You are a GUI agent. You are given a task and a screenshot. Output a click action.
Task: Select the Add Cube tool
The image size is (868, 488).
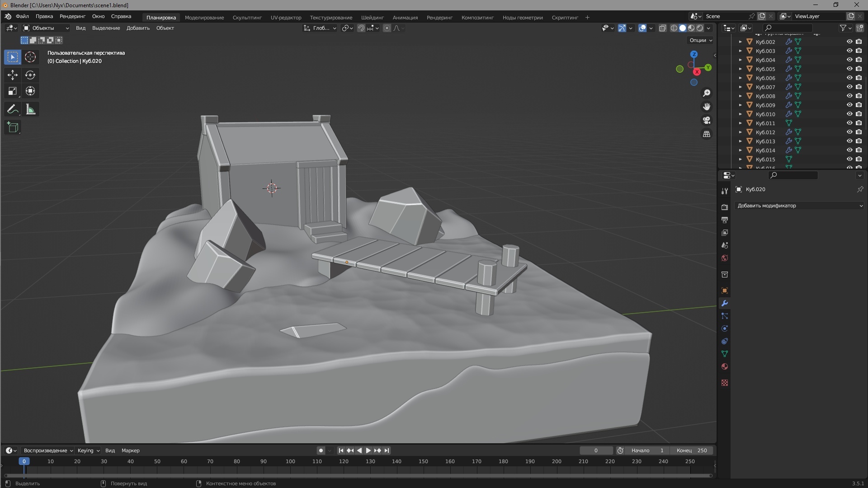[13, 127]
